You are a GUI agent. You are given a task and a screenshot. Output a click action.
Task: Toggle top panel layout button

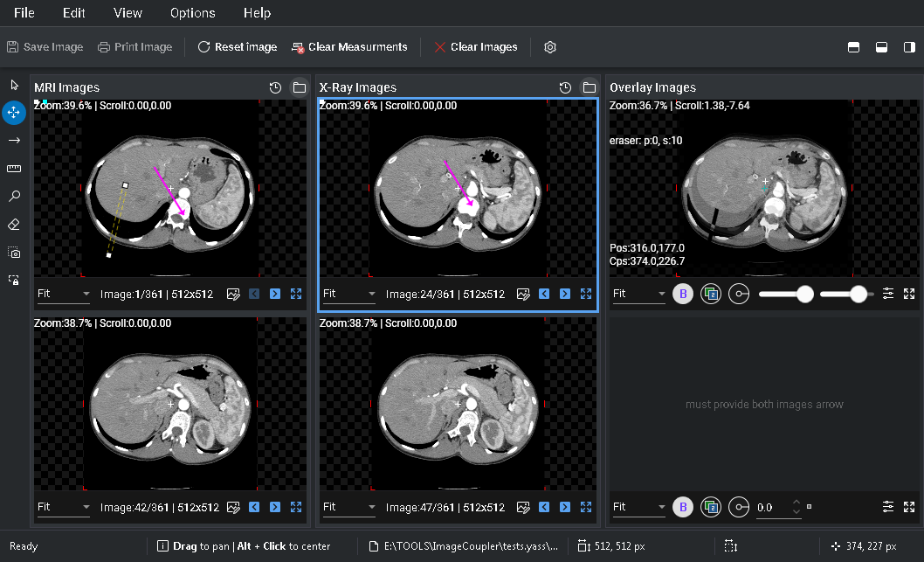coord(853,47)
